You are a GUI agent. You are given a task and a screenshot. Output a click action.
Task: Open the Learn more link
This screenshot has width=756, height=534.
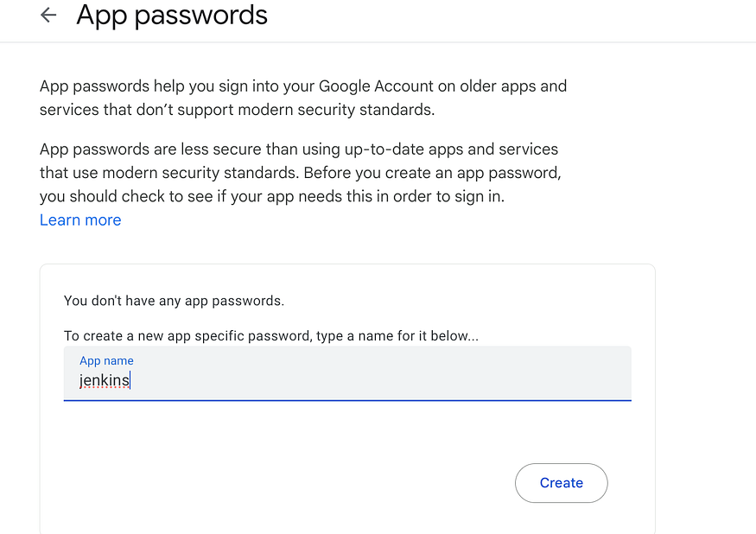tap(80, 220)
